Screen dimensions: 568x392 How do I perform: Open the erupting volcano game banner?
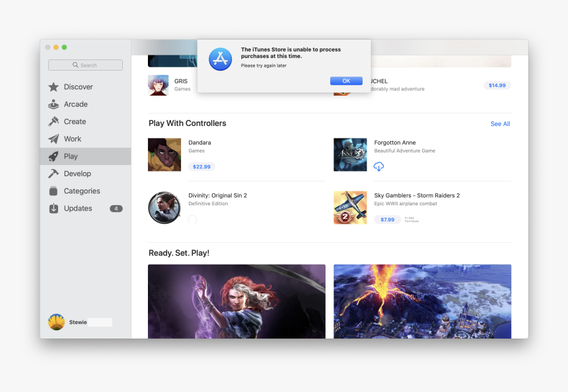click(423, 301)
